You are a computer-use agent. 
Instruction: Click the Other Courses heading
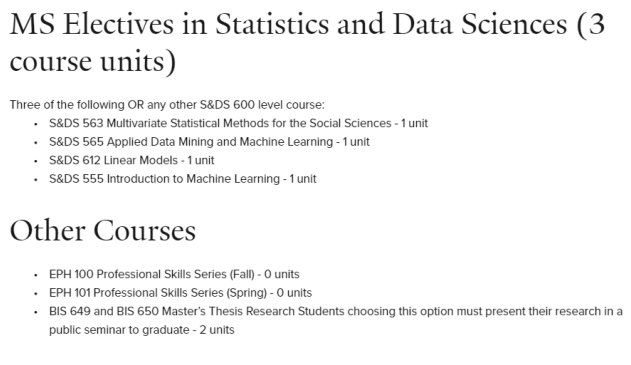[103, 231]
